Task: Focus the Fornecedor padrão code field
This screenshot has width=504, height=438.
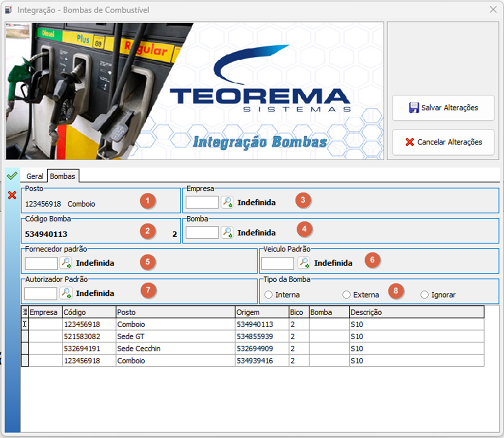Action: [x=41, y=263]
